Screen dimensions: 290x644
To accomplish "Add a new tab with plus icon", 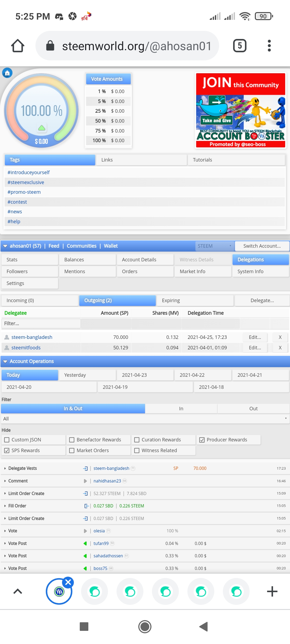I will pos(272,591).
